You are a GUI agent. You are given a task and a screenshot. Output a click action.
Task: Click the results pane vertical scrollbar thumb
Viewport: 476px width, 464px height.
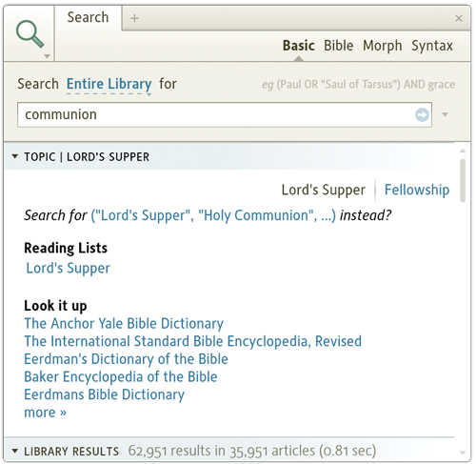click(x=463, y=180)
